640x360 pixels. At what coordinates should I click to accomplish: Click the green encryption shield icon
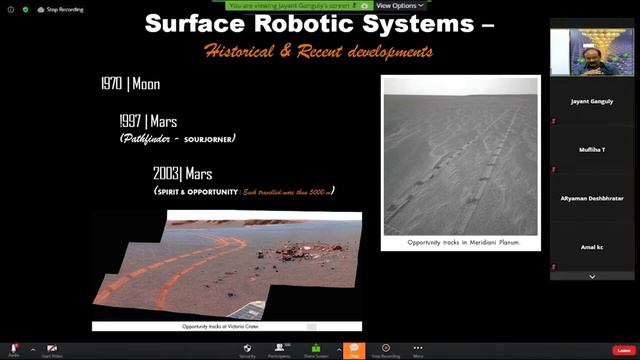click(x=25, y=9)
